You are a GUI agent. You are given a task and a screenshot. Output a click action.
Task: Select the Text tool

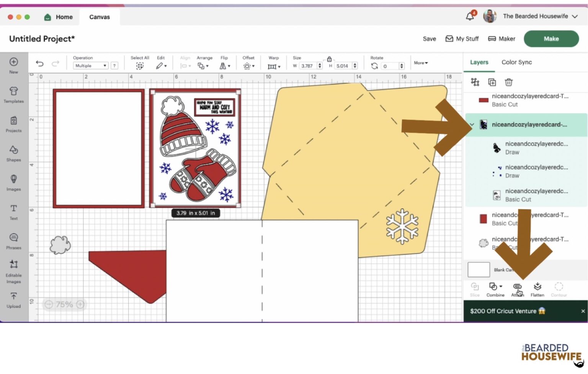pyautogui.click(x=13, y=212)
